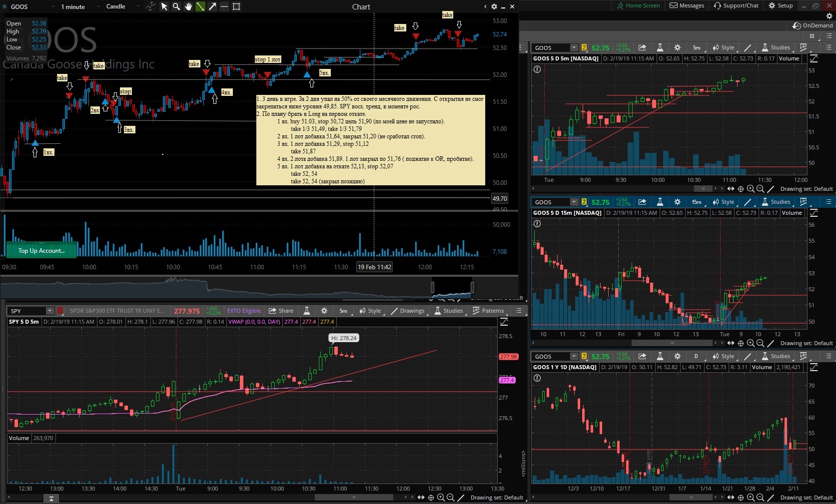The width and height of the screenshot is (836, 504).
Task: Open Style menu in the GOOS daily chart
Action: 723,356
